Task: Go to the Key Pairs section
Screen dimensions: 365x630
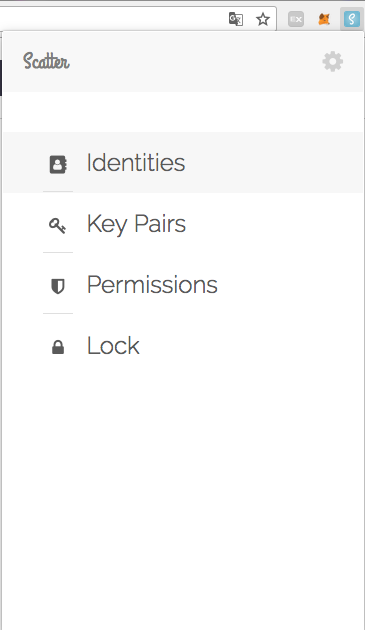Action: click(136, 224)
